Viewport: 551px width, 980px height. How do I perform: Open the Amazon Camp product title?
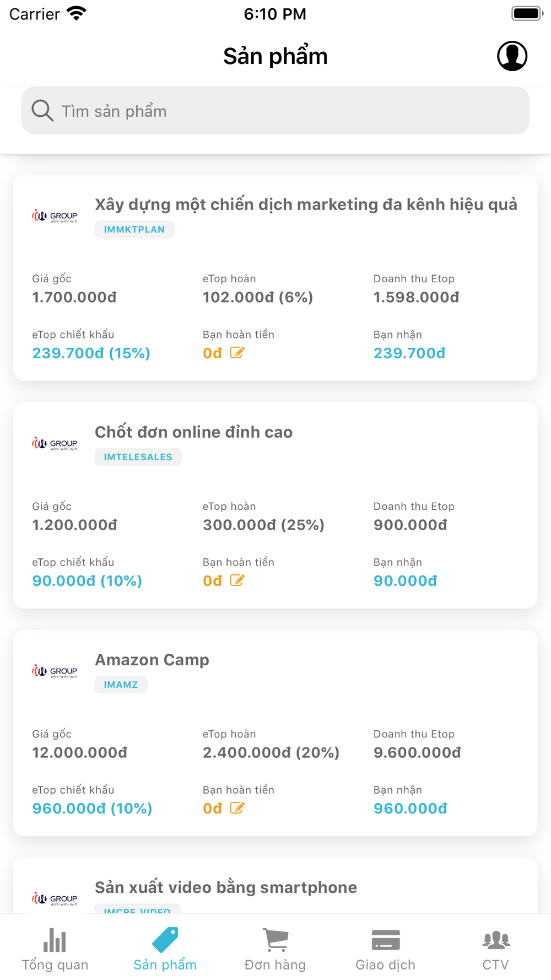tap(152, 660)
